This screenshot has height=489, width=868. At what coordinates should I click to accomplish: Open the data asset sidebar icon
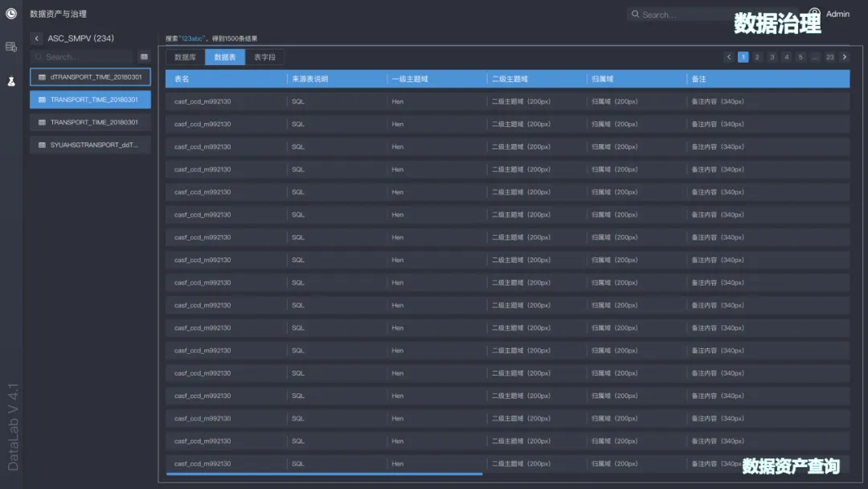pyautogui.click(x=11, y=47)
